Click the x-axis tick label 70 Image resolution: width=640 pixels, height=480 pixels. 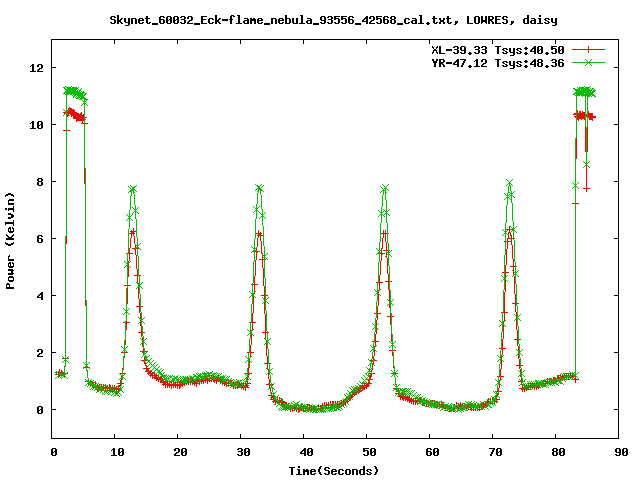(x=495, y=452)
